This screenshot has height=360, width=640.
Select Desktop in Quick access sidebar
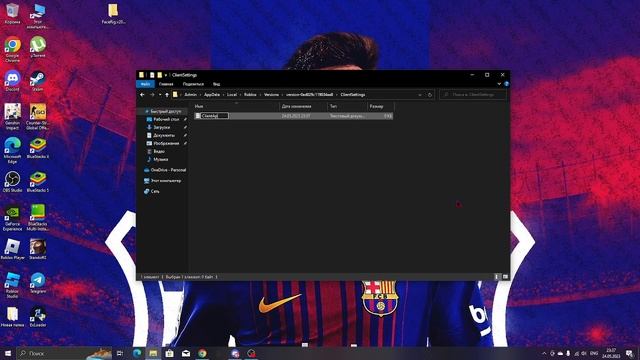coord(165,119)
